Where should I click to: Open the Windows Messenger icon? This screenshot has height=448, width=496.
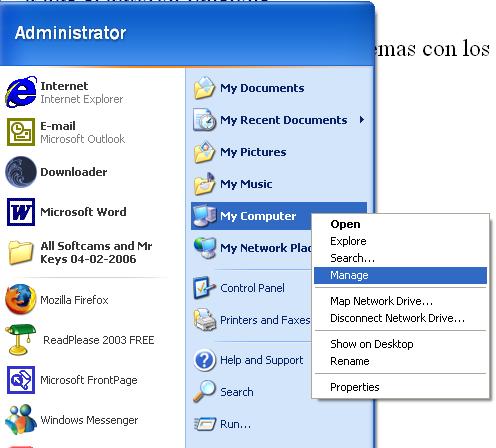(21, 419)
